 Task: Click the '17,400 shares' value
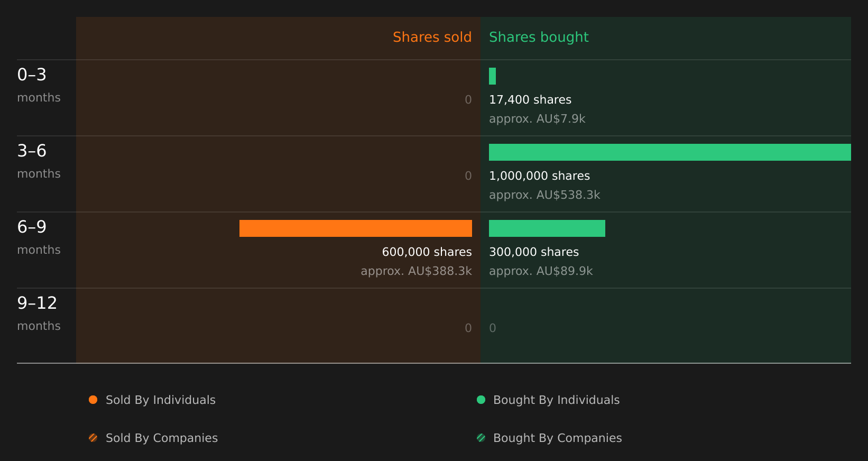point(530,100)
